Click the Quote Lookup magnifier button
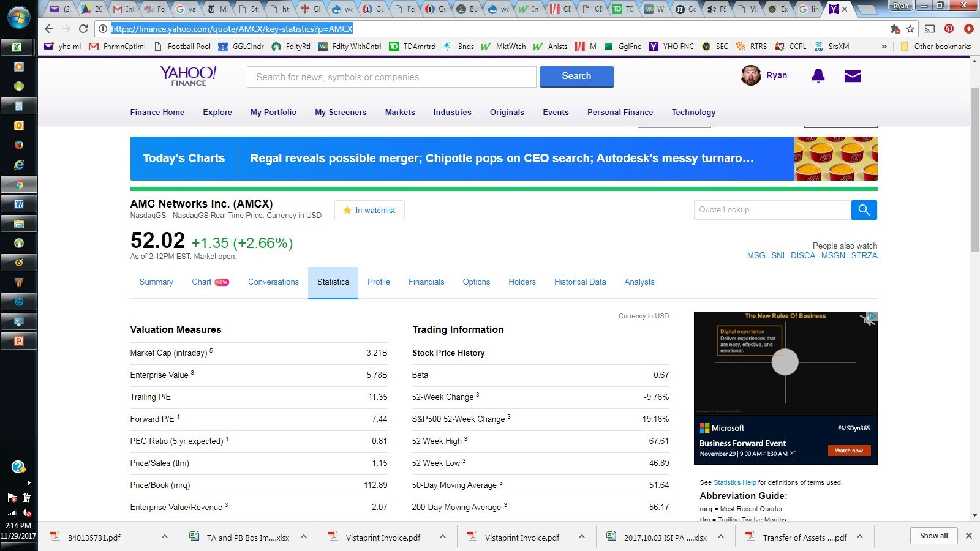Screen dimensions: 980x551 point(864,210)
